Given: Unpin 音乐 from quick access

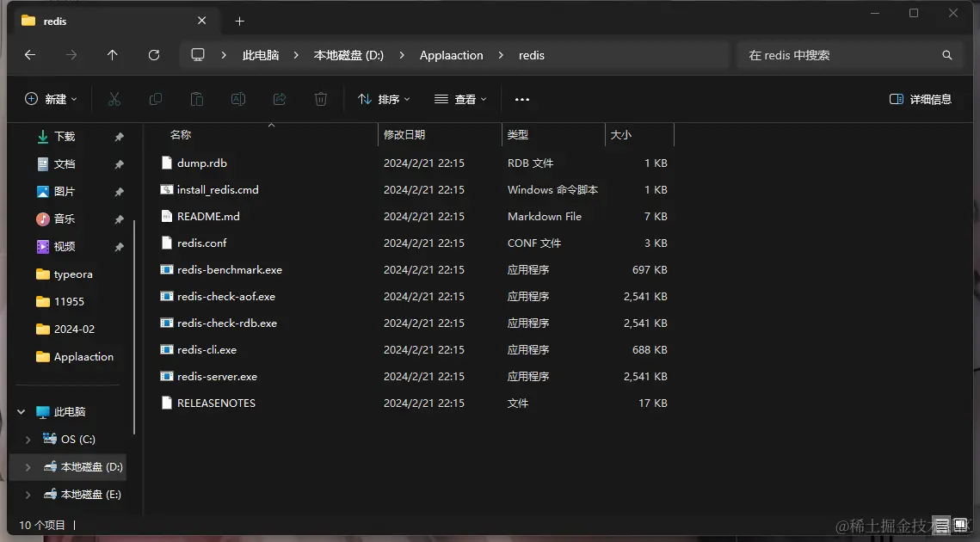Looking at the screenshot, I should [x=119, y=219].
